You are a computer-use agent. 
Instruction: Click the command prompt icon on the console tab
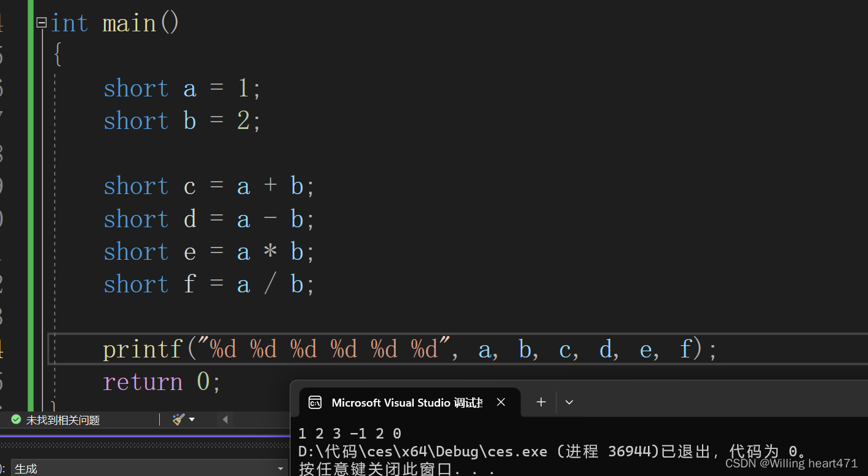[x=315, y=402]
